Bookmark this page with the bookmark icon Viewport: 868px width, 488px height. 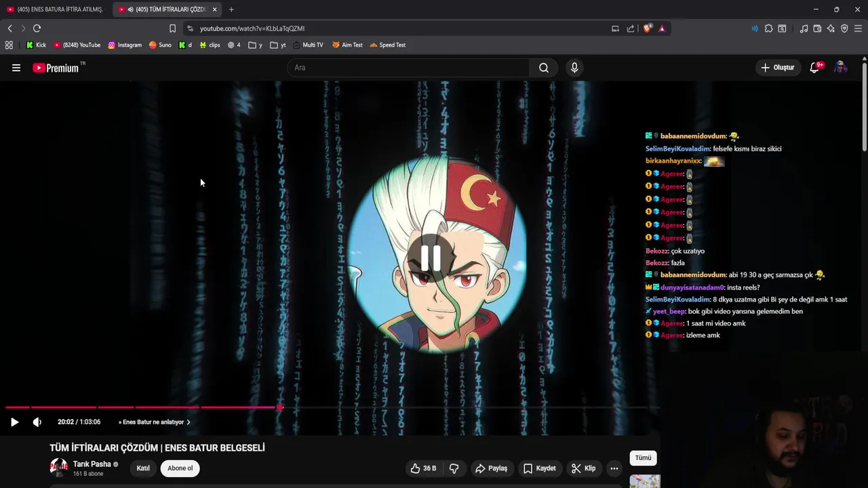click(172, 28)
